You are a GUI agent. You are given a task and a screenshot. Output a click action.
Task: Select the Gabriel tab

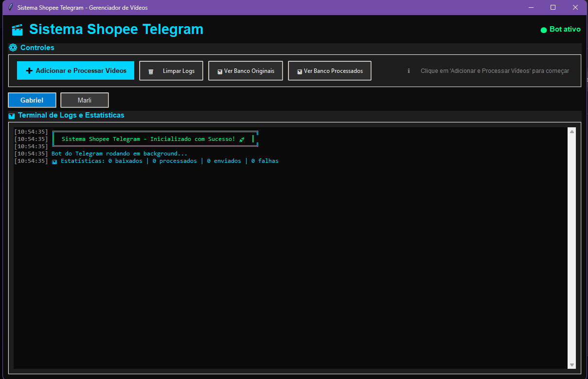32,100
